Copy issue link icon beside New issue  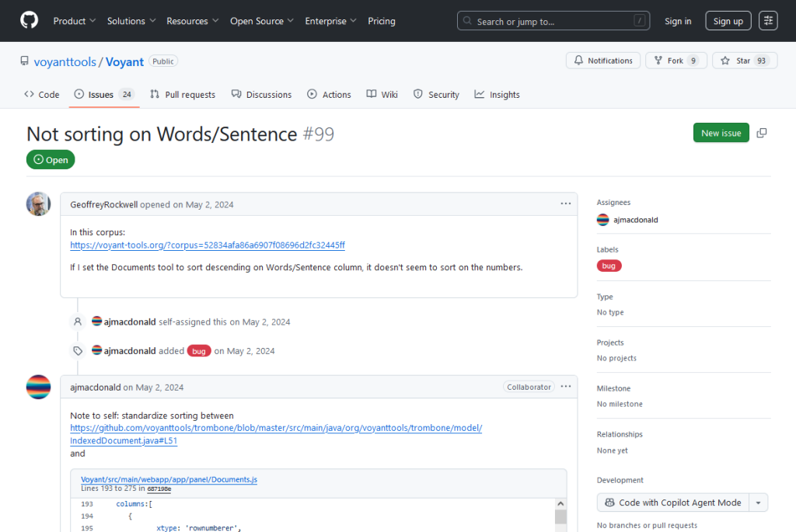click(x=762, y=133)
